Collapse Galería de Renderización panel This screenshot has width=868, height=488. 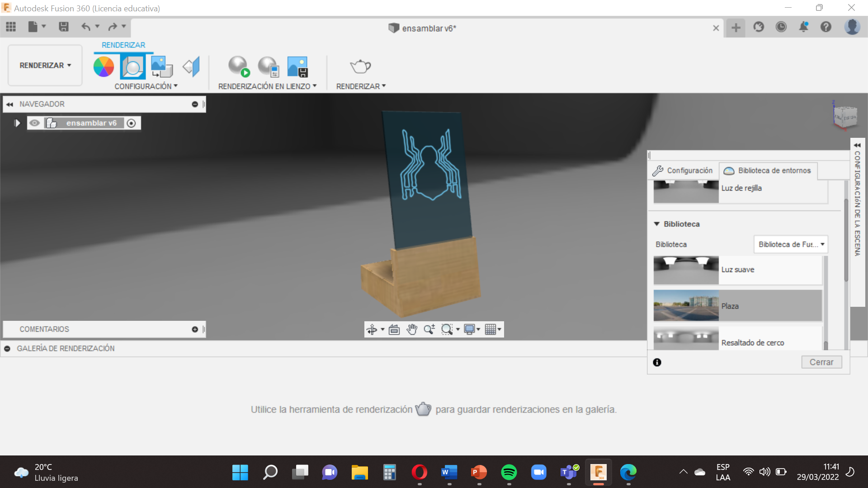(x=7, y=349)
